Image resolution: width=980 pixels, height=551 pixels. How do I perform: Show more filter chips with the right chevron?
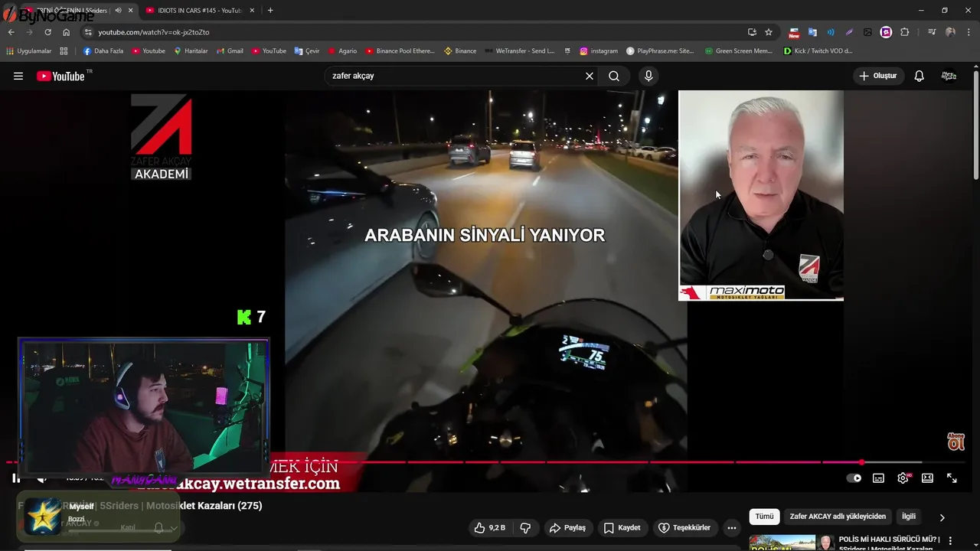click(x=942, y=517)
